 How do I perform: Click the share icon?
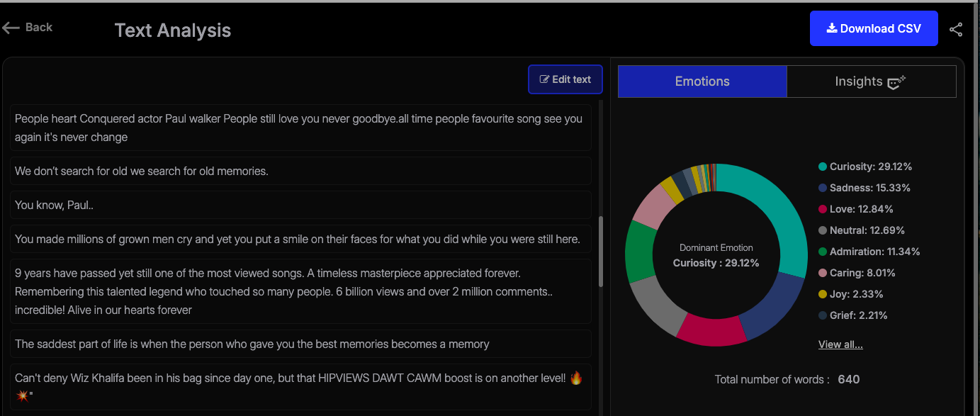click(956, 29)
